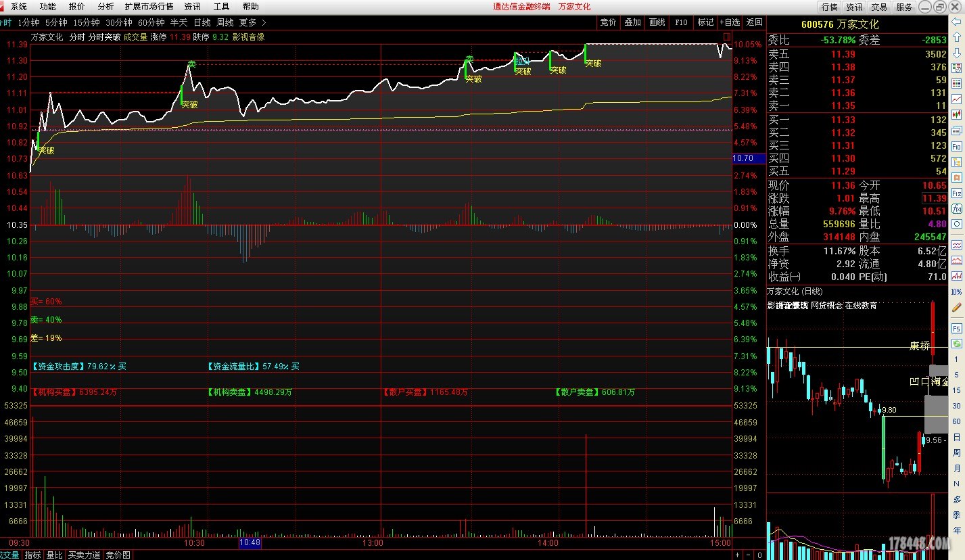Open the 工具 menu

pos(222,7)
